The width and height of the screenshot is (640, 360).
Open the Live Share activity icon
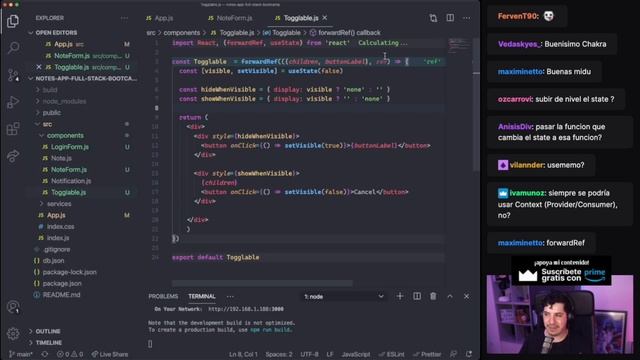tap(13, 156)
